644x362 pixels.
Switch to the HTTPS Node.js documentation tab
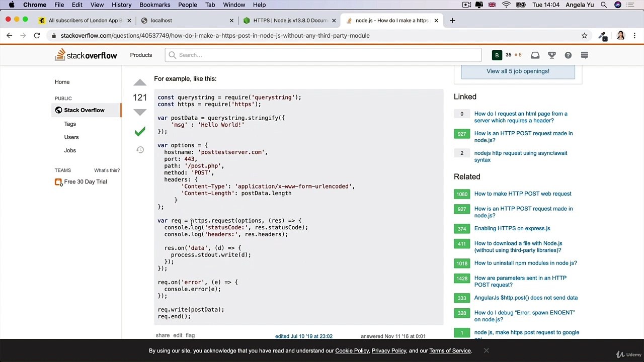click(x=290, y=21)
